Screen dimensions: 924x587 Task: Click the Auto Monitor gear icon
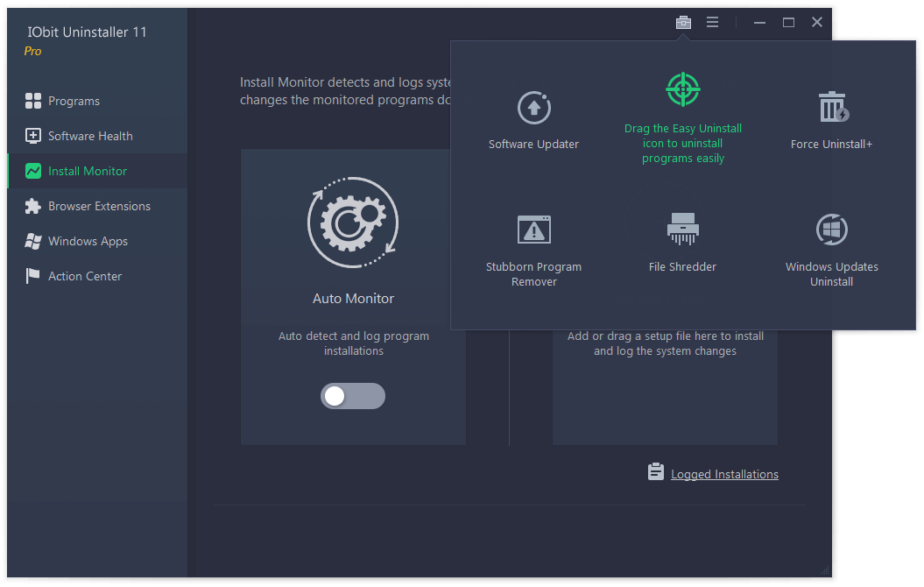353,223
